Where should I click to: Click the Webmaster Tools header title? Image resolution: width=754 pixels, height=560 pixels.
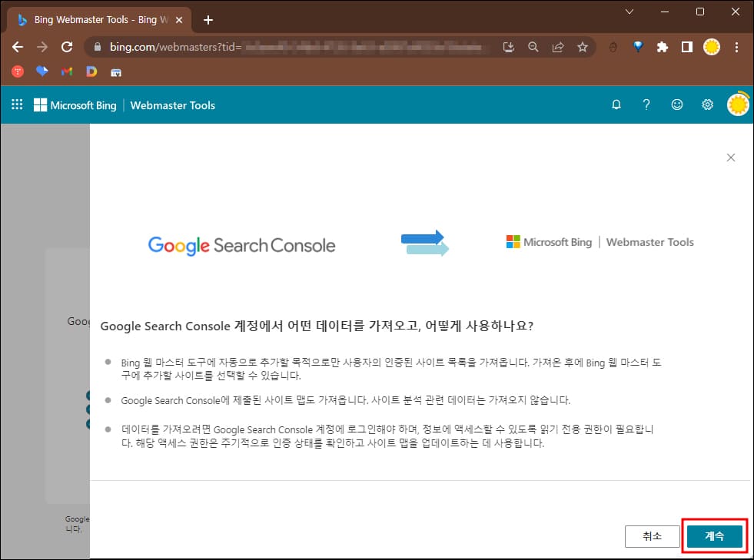(173, 105)
